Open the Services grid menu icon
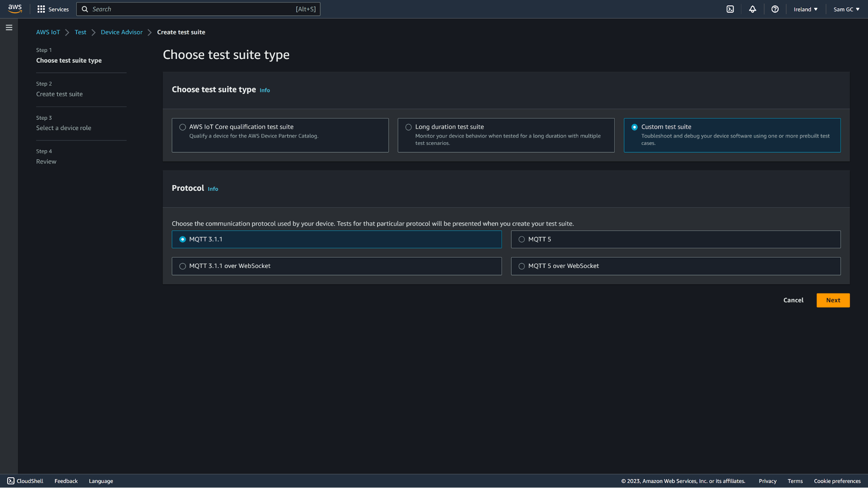Image resolution: width=868 pixels, height=488 pixels. [41, 9]
